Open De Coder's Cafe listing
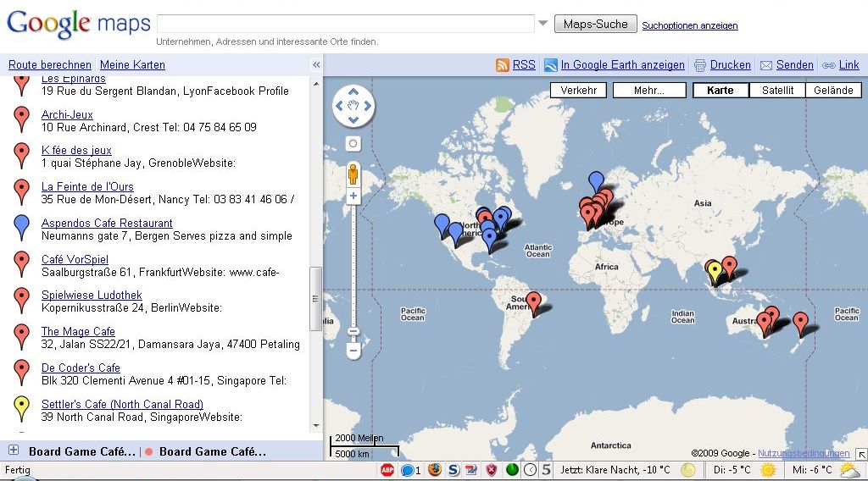Image resolution: width=868 pixels, height=481 pixels. (81, 368)
